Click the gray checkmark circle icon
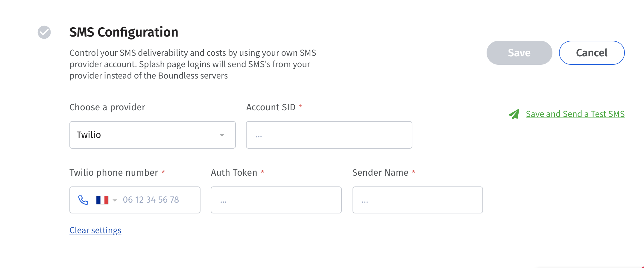Image resolution: width=644 pixels, height=268 pixels. (44, 32)
